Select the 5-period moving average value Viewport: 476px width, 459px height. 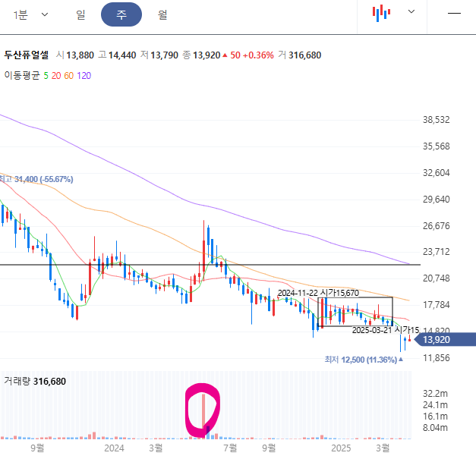[46, 76]
